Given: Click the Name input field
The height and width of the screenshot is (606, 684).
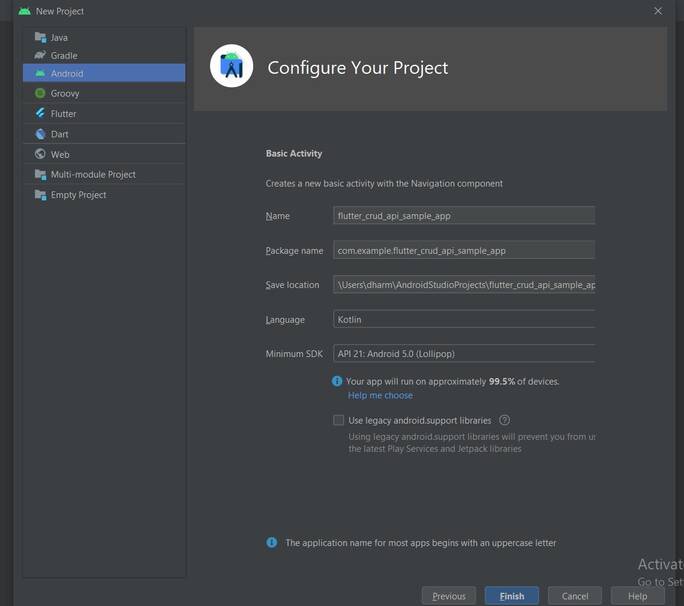Looking at the screenshot, I should pos(463,215).
